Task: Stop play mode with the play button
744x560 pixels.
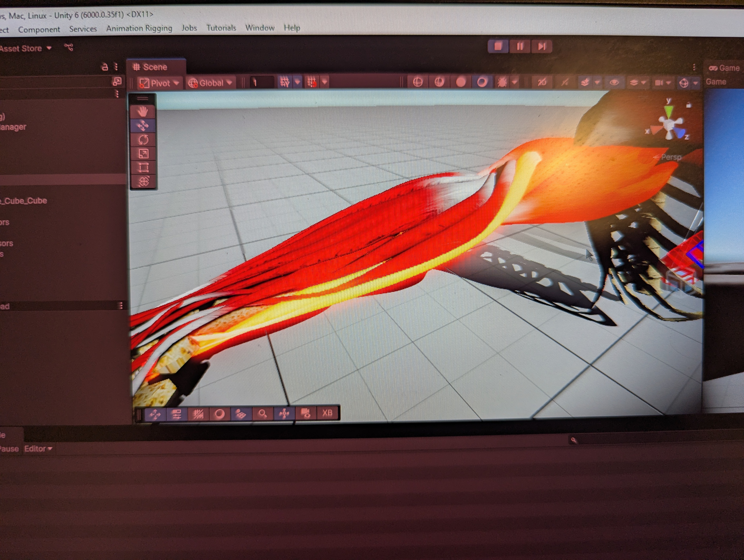Action: tap(498, 46)
